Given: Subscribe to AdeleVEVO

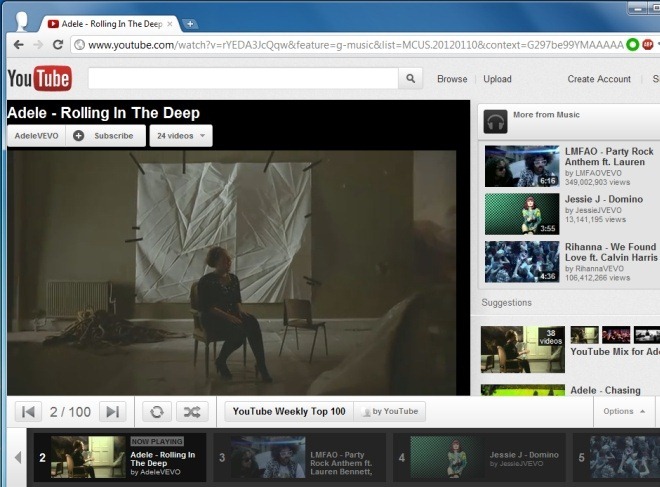Looking at the screenshot, I should click(x=106, y=136).
